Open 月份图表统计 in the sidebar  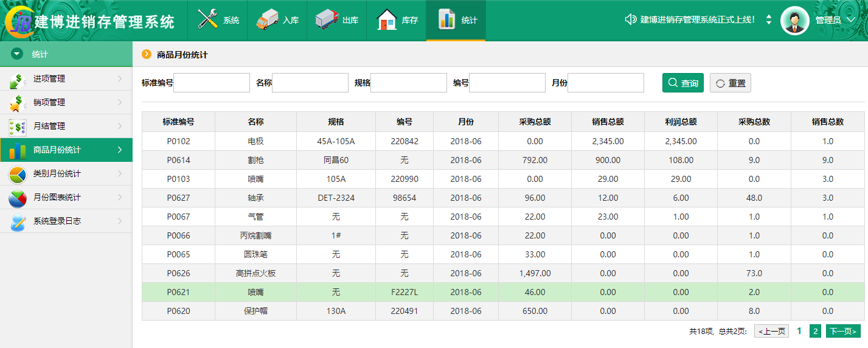click(x=57, y=197)
